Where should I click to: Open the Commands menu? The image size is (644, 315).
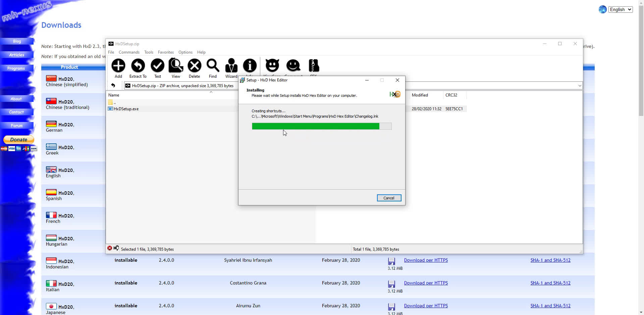click(129, 52)
